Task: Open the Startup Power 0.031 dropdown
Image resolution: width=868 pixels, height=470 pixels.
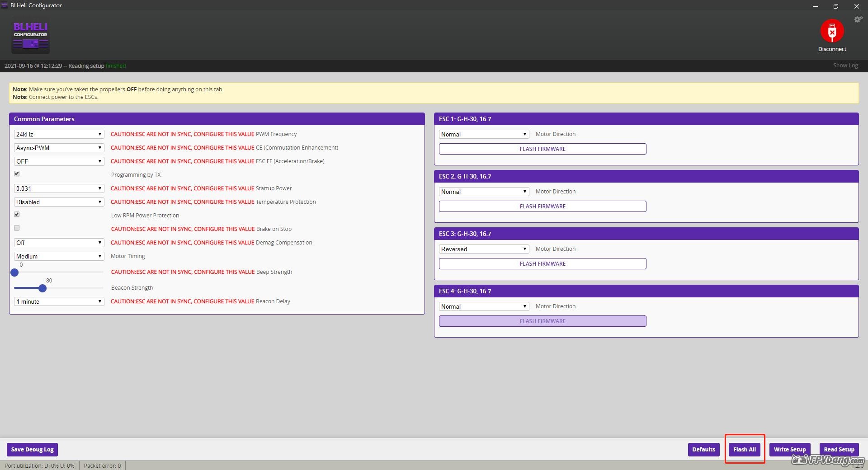Action: 59,188
